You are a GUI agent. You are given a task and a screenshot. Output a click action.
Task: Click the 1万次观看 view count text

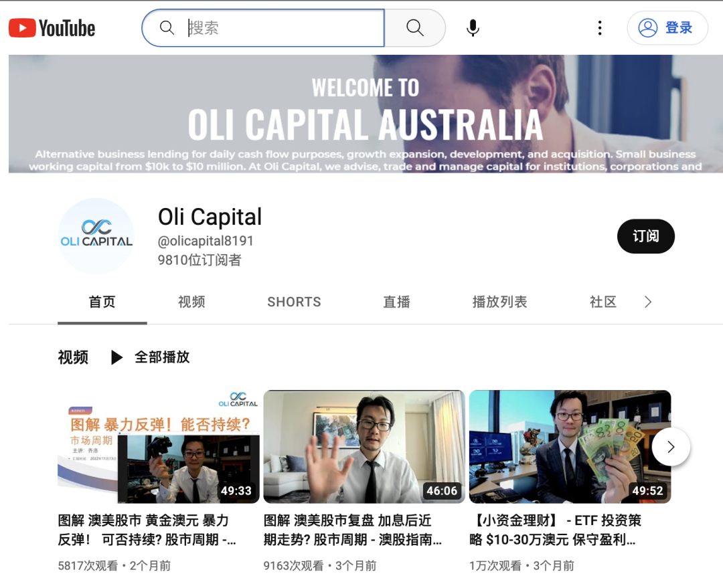point(495,565)
